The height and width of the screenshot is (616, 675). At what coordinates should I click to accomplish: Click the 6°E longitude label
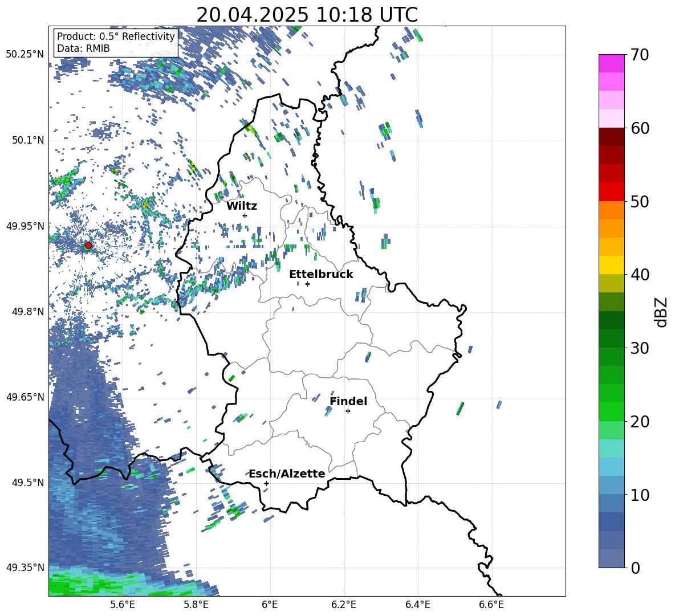pyautogui.click(x=270, y=605)
